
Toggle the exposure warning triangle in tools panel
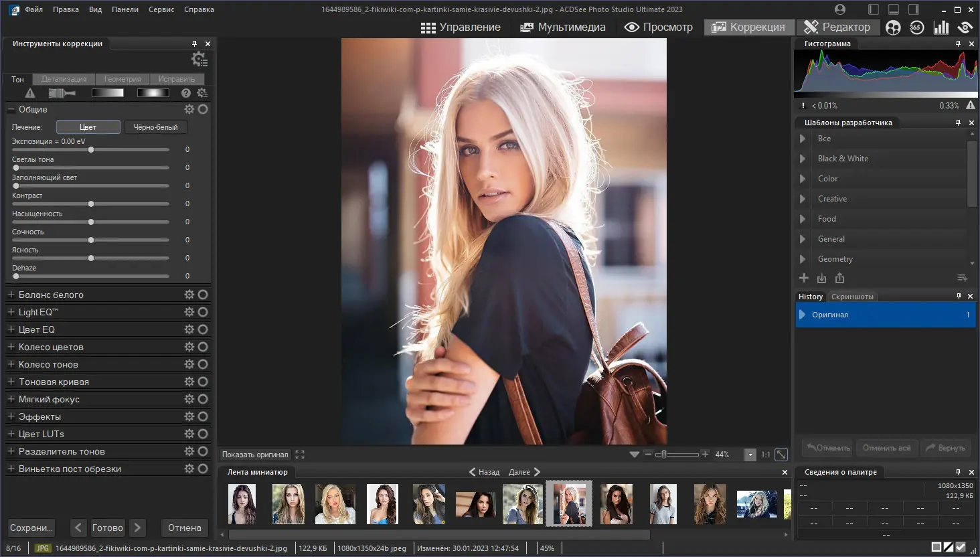click(30, 93)
